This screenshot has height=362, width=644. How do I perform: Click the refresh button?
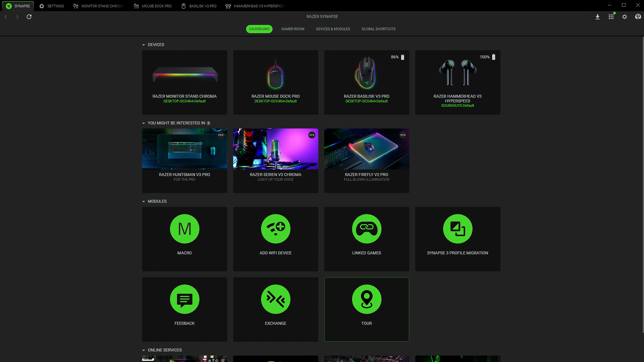pos(29,17)
